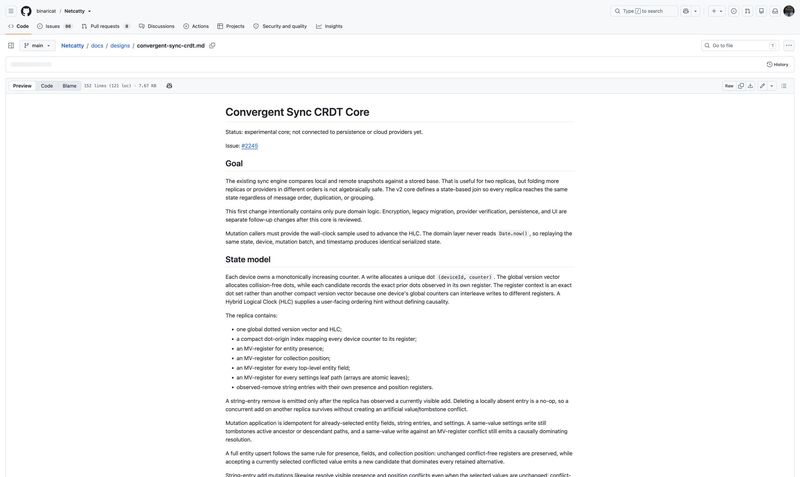Toggle the file tree side panel
800x477 pixels.
(x=11, y=45)
